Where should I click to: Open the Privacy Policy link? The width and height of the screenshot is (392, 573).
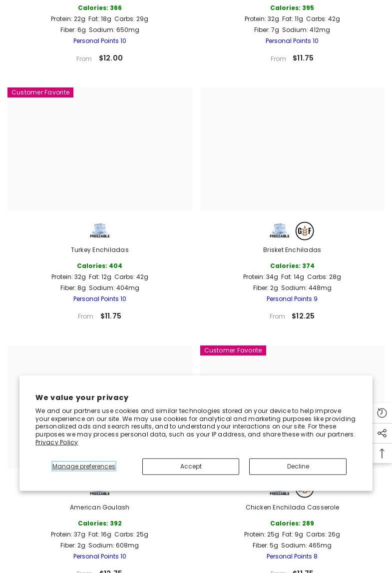56,442
